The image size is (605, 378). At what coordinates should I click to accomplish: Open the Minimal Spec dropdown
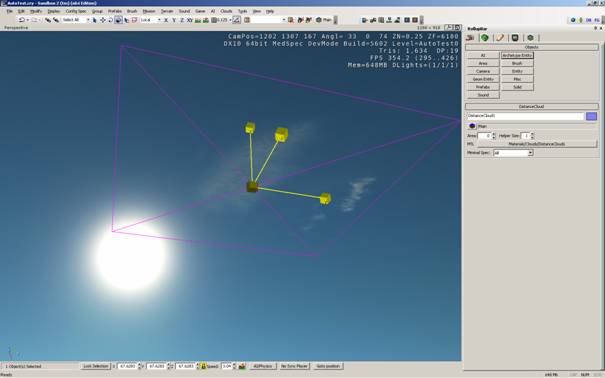pyautogui.click(x=513, y=153)
